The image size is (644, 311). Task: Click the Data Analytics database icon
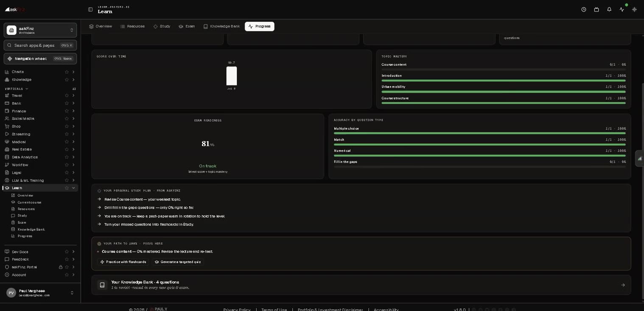(x=7, y=157)
